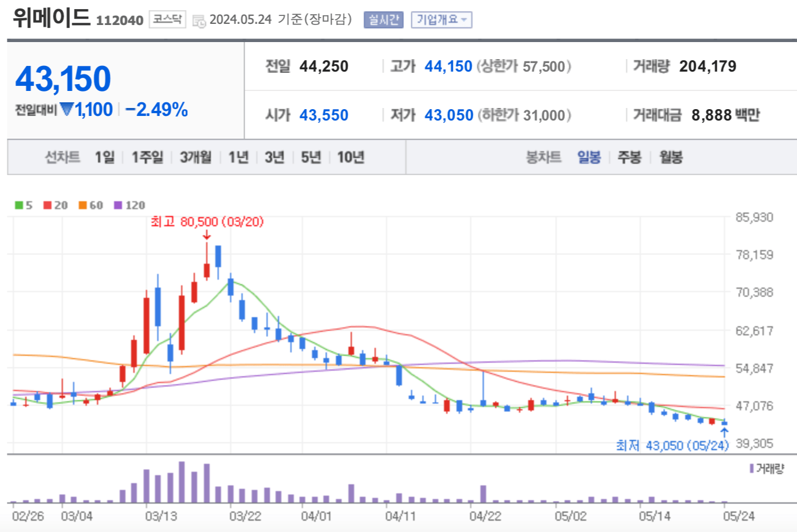This screenshot has width=797, height=532.
Task: Click the 전일대비 change amount 1,100
Action: click(x=94, y=109)
